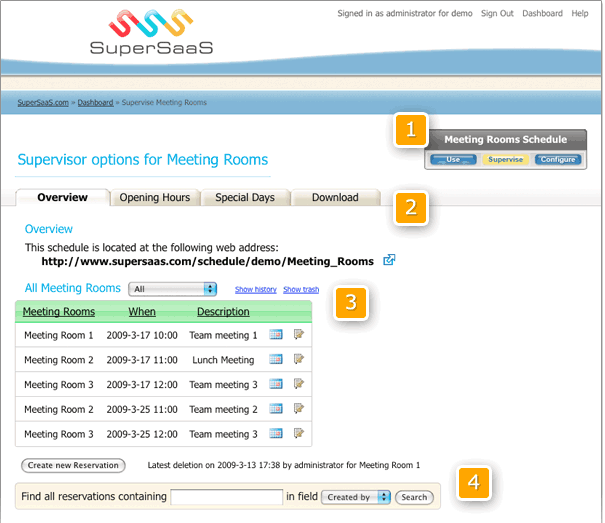Go to Dashboard breadcrumb link
The image size is (605, 523).
tap(95, 102)
